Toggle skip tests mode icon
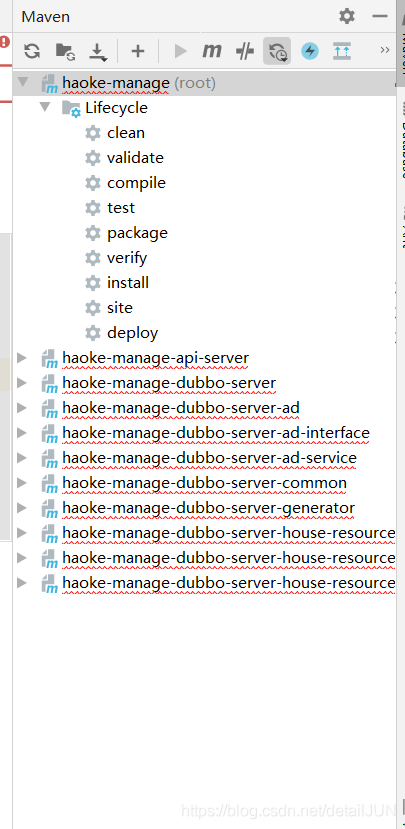The width and height of the screenshot is (405, 829). tap(244, 51)
